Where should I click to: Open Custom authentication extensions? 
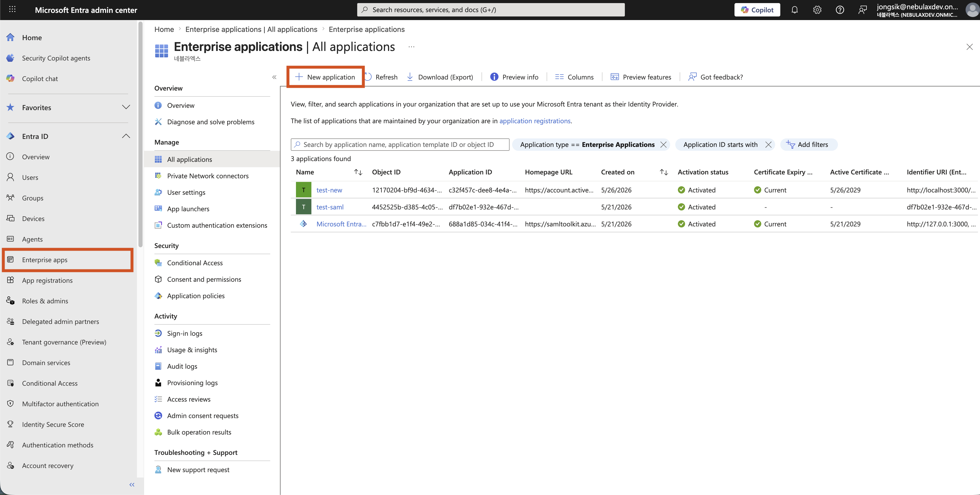point(217,225)
